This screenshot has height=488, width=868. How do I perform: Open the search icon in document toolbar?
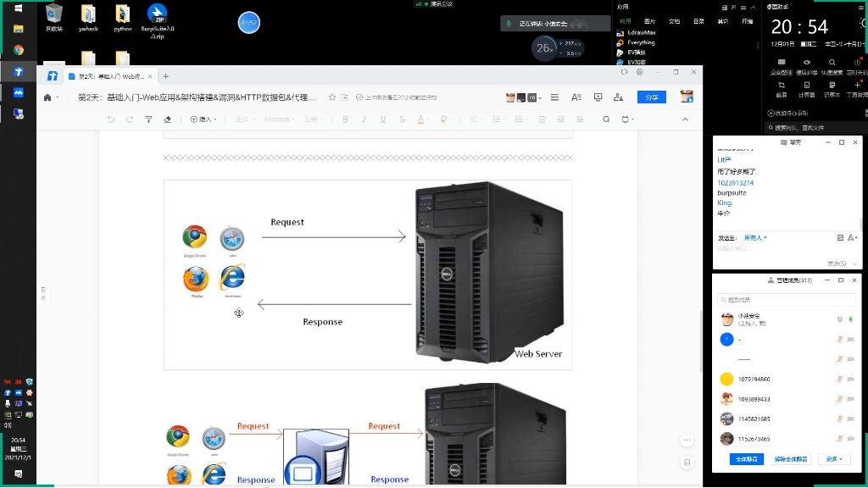[606, 119]
